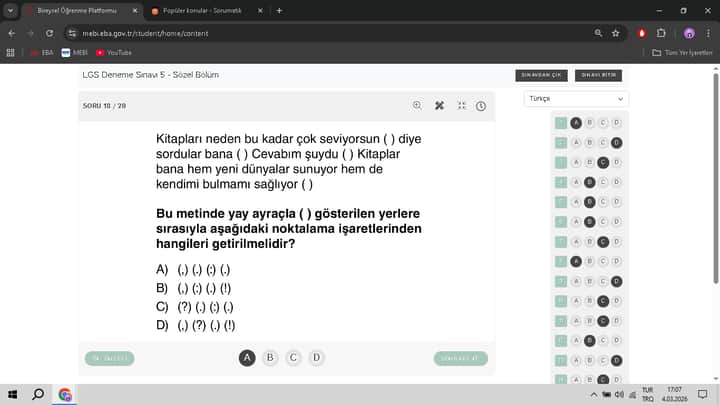Click the scrollbar up arrow
720x405 pixels.
tap(715, 69)
